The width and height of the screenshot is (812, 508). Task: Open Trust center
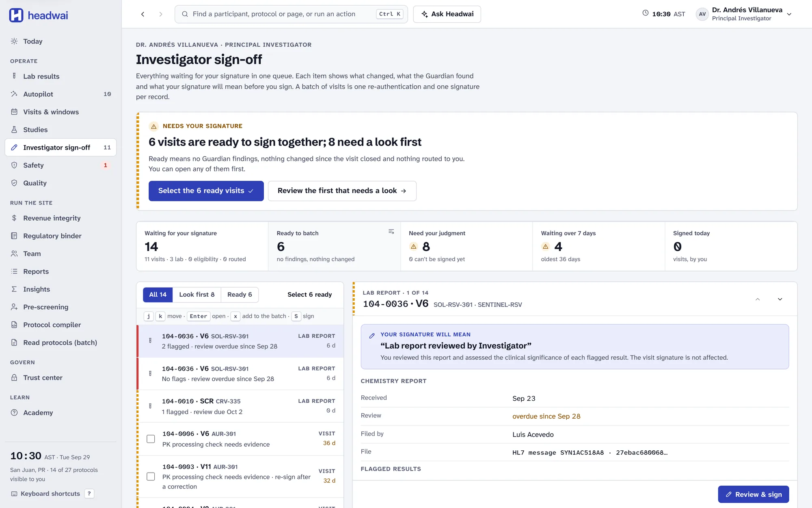point(60,378)
